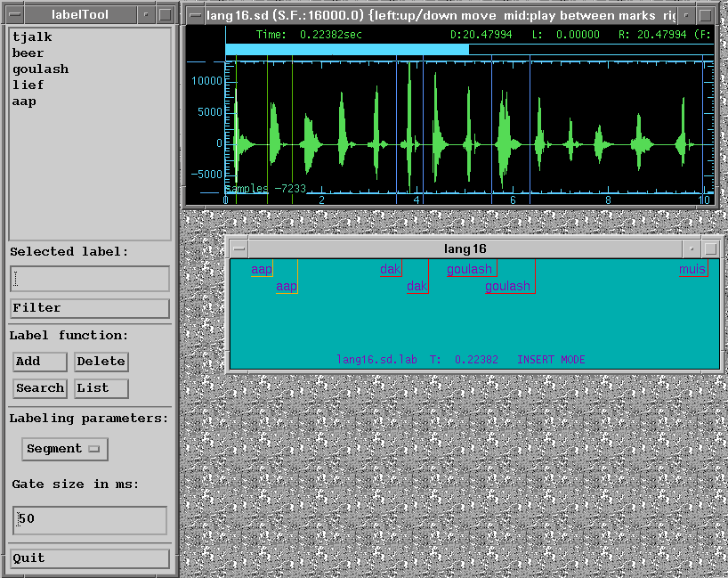The image size is (728, 578).
Task: Select the 'lief' label in the list
Action: coord(28,85)
